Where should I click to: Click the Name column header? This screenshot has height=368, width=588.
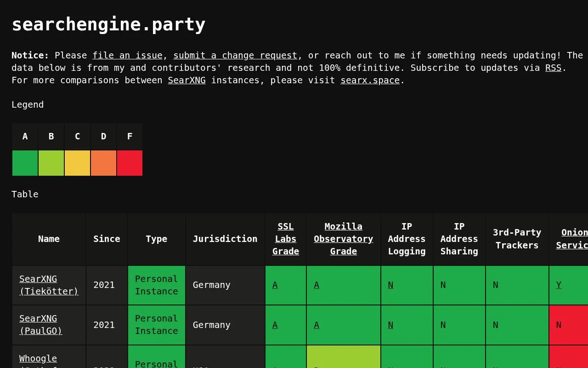pyautogui.click(x=49, y=239)
